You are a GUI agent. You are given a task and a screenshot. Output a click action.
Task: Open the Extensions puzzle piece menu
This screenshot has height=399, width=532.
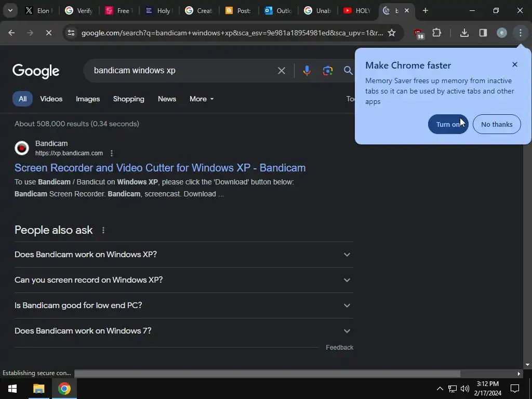pyautogui.click(x=436, y=33)
